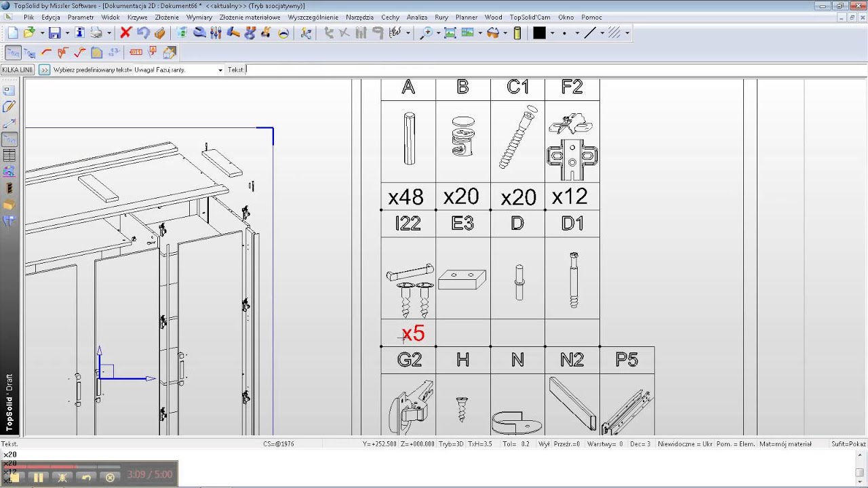Click the pencil icon in left sidebar

tap(9, 106)
